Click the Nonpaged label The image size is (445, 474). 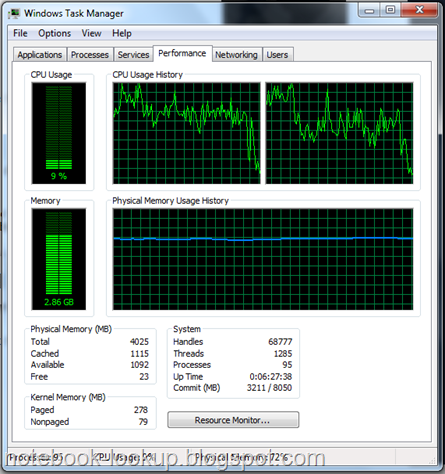[50, 422]
